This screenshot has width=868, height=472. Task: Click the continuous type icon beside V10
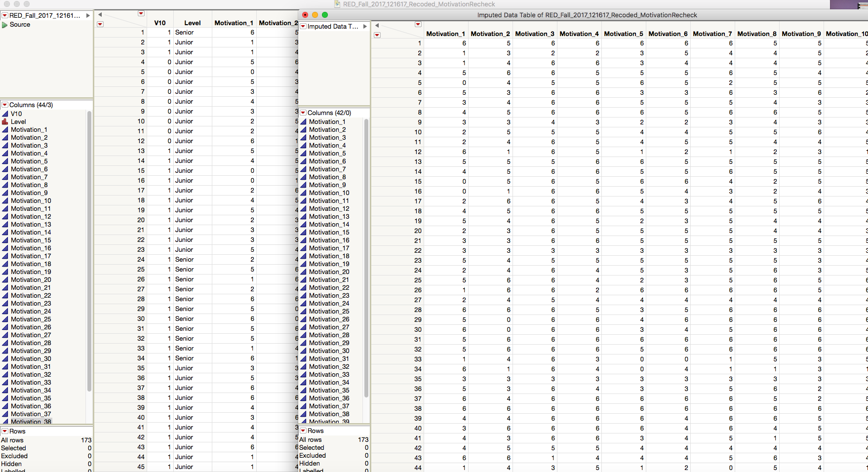tap(5, 114)
